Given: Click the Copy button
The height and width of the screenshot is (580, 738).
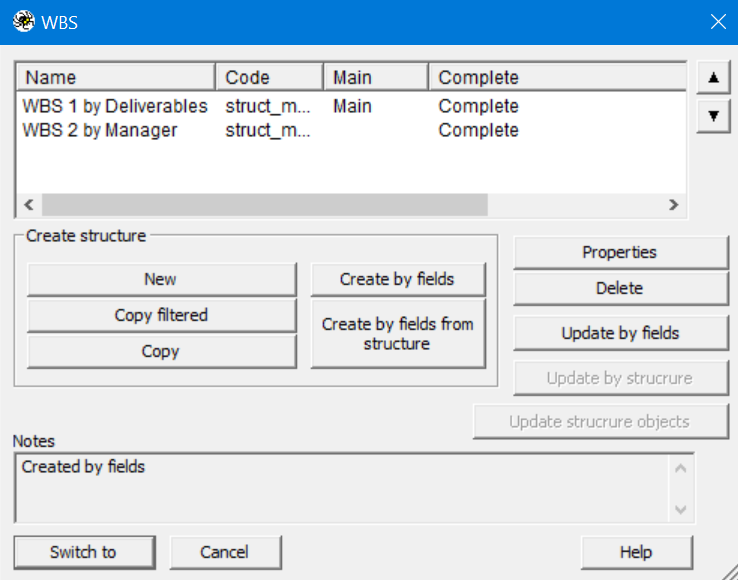Looking at the screenshot, I should point(161,351).
